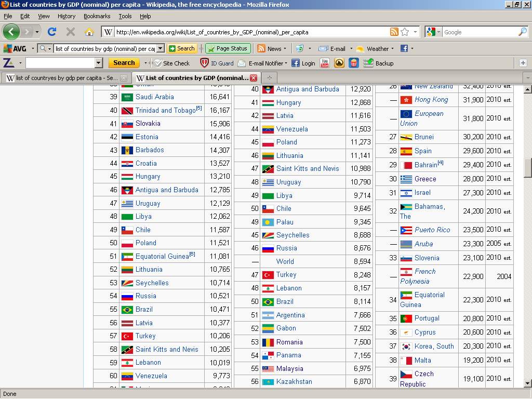Close the active Wikipedia tab
Image resolution: width=532 pixels, height=399 pixels.
254,78
